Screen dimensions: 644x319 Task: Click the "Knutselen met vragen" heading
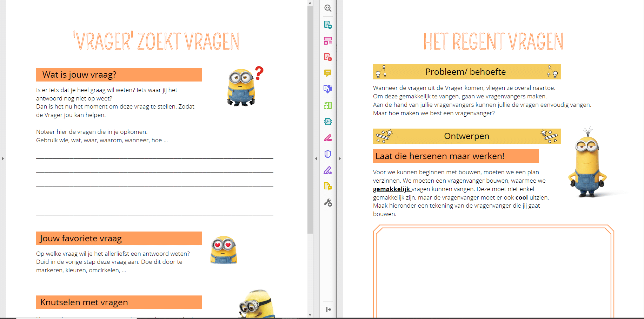pyautogui.click(x=119, y=302)
